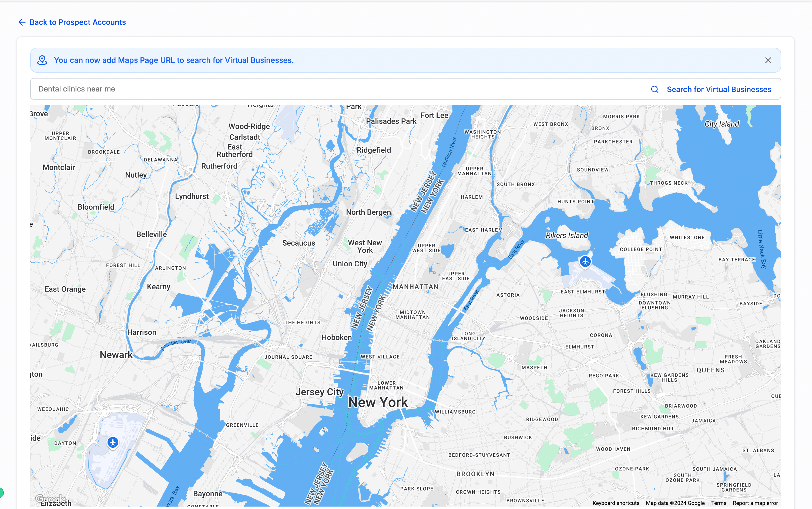The image size is (812, 509).
Task: Click 'Back to Prospect Accounts' link
Action: coord(71,22)
